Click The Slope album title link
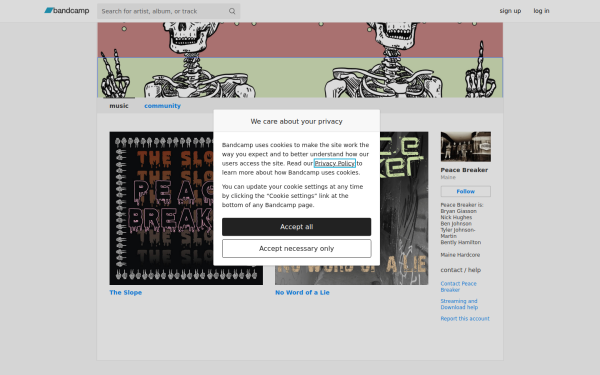Viewport: 600px width, 375px height. pyautogui.click(x=126, y=292)
